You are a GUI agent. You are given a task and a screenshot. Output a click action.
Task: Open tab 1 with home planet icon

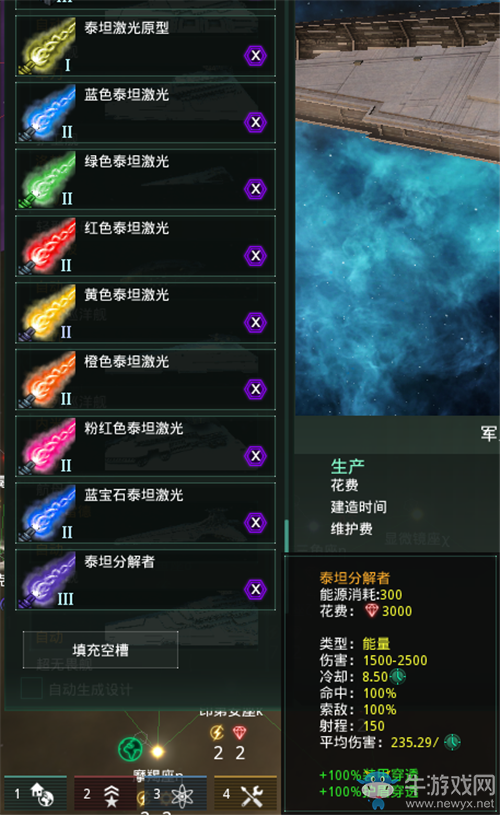coord(36,793)
